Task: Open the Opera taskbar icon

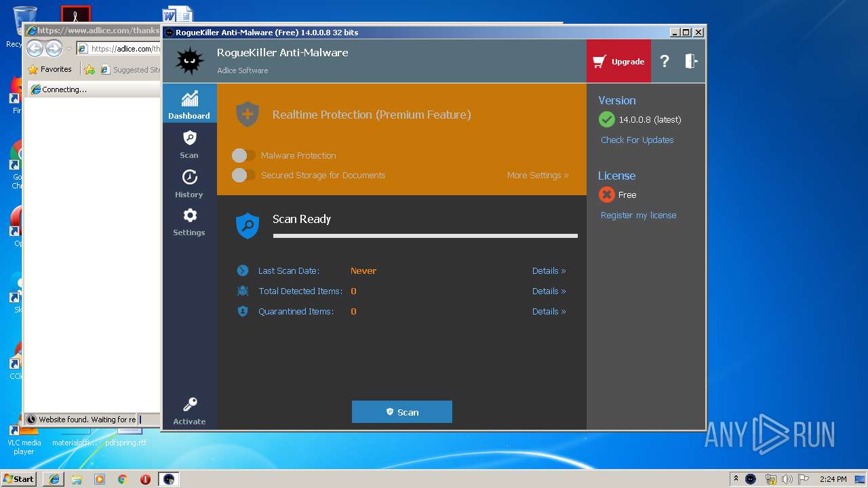Action: [x=145, y=479]
